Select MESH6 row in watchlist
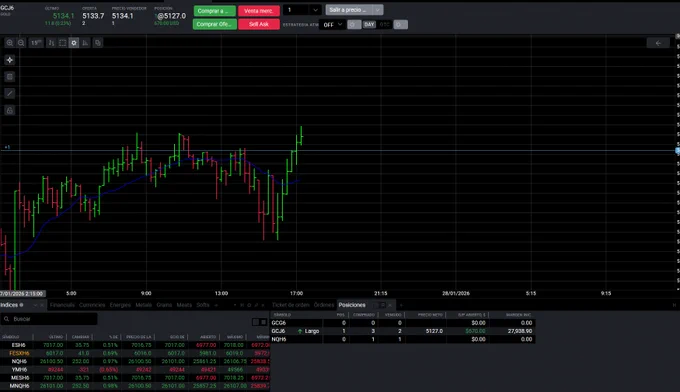 pyautogui.click(x=135, y=378)
